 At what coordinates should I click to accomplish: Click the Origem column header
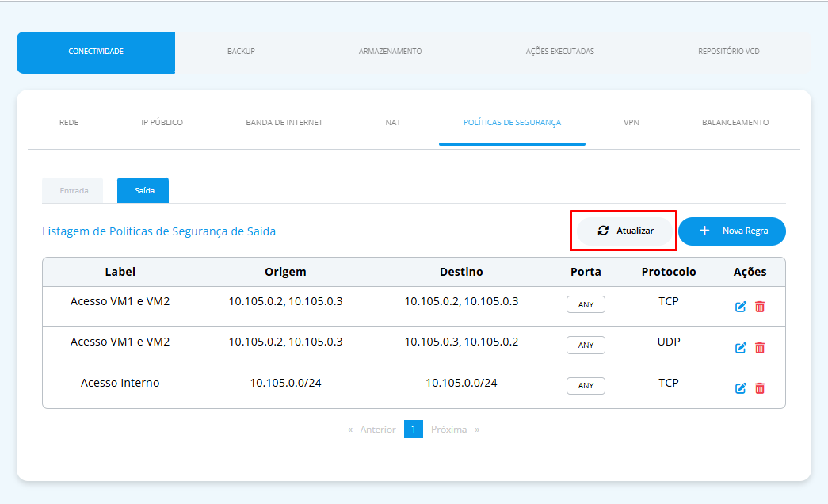(x=285, y=272)
